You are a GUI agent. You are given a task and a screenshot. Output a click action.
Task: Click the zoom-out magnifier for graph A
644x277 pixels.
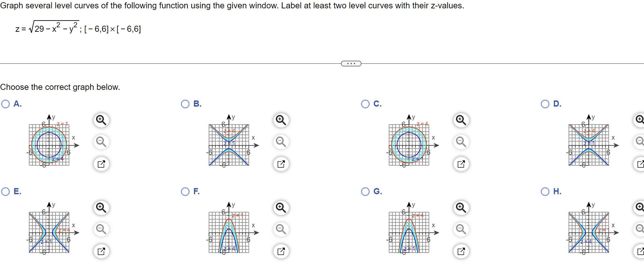101,142
